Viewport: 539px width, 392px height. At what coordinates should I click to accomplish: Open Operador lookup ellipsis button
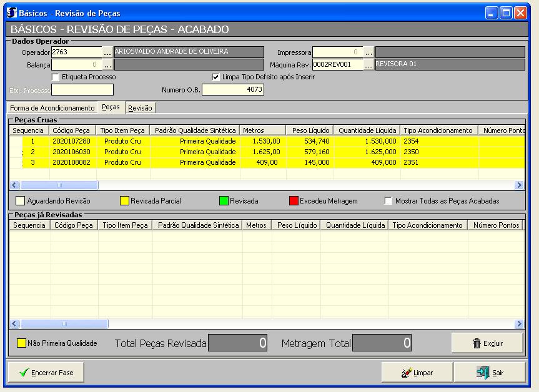107,52
